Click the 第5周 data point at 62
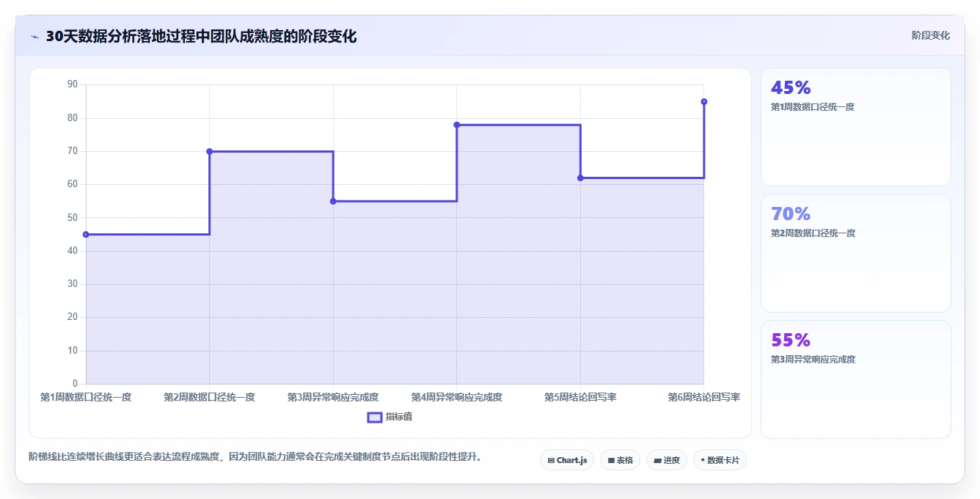The image size is (980, 499). (580, 178)
